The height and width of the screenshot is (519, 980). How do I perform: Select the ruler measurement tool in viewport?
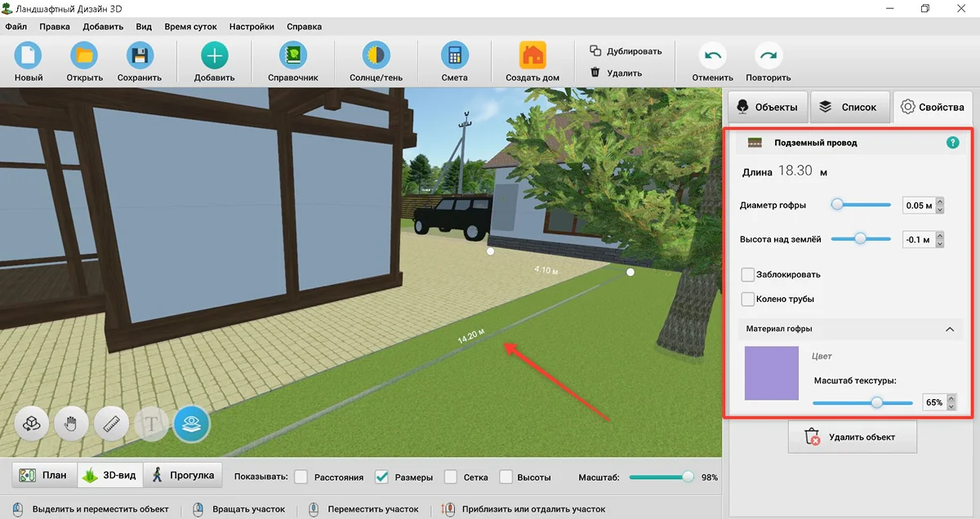112,424
